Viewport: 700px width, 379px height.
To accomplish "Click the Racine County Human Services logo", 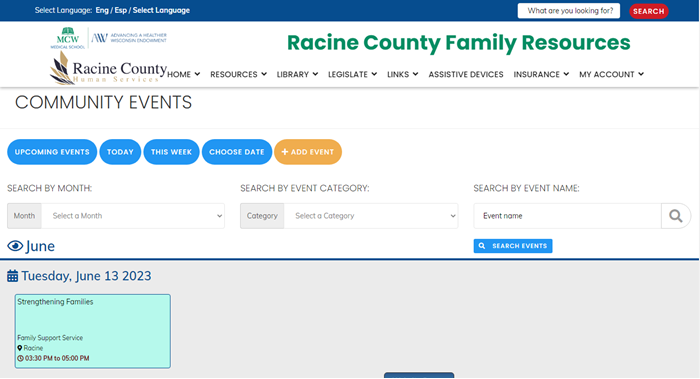I will pyautogui.click(x=108, y=68).
